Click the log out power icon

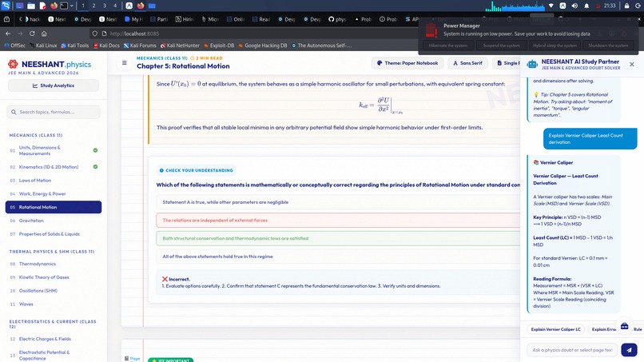click(638, 6)
